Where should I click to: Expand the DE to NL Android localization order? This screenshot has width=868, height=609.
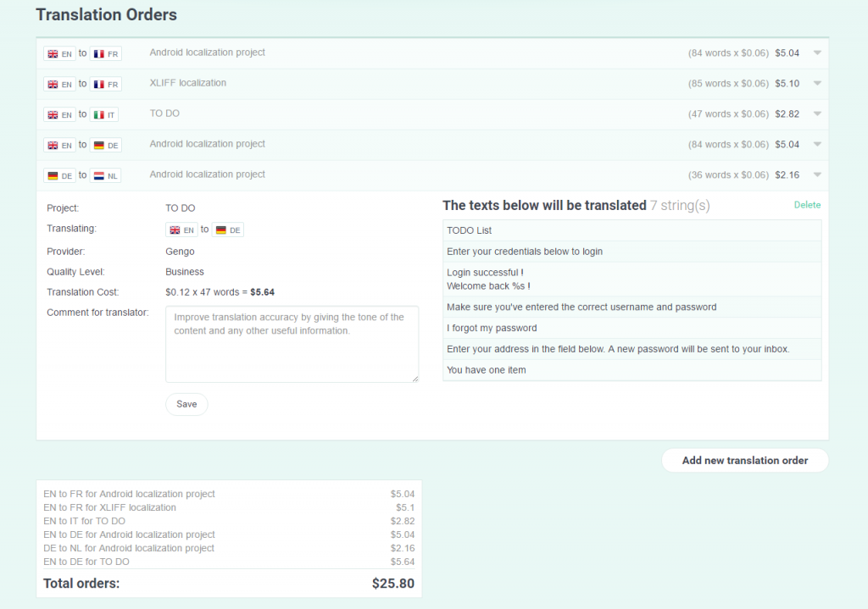coord(816,174)
